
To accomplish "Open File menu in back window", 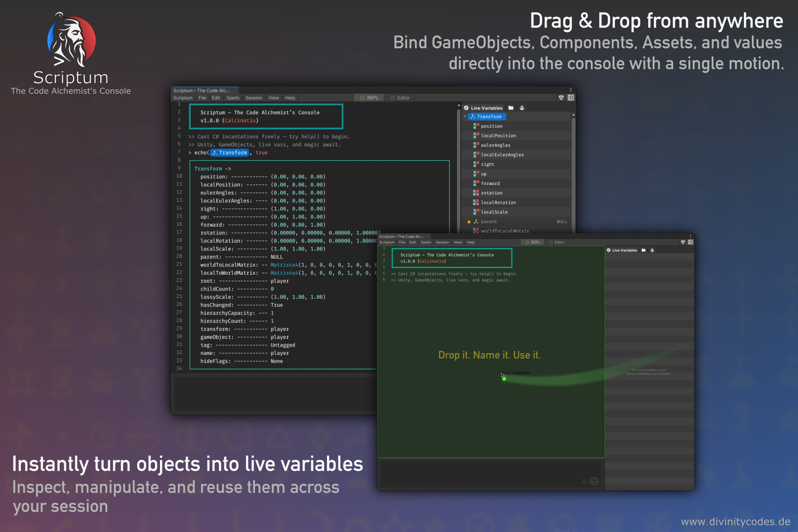I will (x=202, y=98).
